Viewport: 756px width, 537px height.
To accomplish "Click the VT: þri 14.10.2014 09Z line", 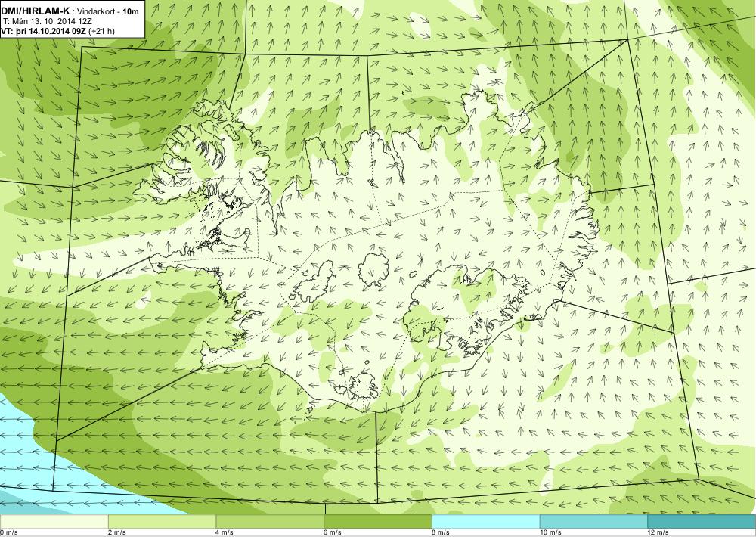I will coord(57,31).
